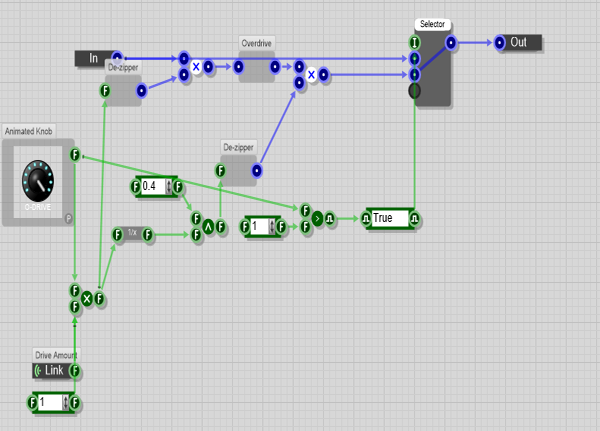
Task: Select the De-zipper module under Overdrive
Action: tap(238, 170)
